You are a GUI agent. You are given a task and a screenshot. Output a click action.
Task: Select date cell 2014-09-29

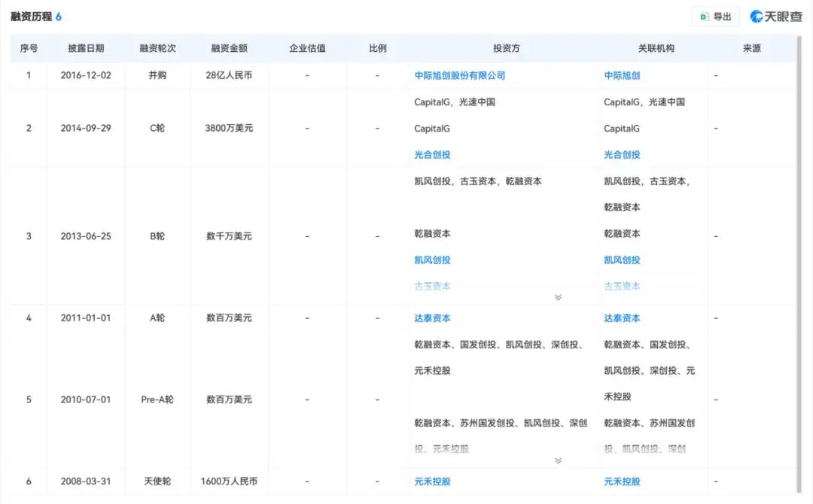point(86,128)
